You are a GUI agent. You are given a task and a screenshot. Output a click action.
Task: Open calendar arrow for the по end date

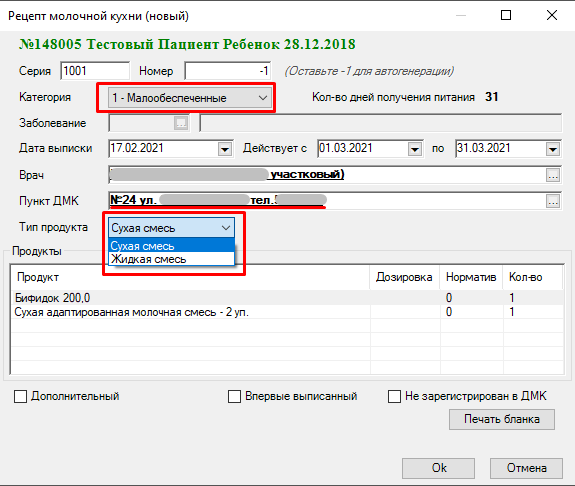click(x=553, y=149)
